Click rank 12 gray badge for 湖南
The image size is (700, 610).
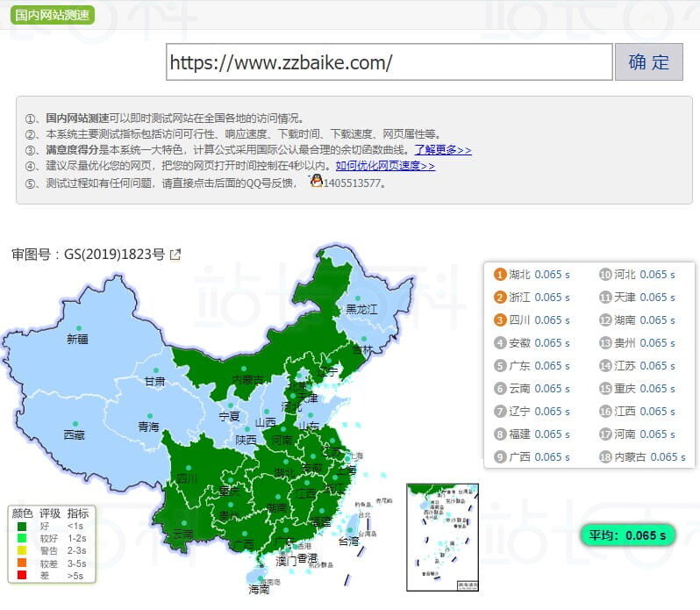coord(605,320)
